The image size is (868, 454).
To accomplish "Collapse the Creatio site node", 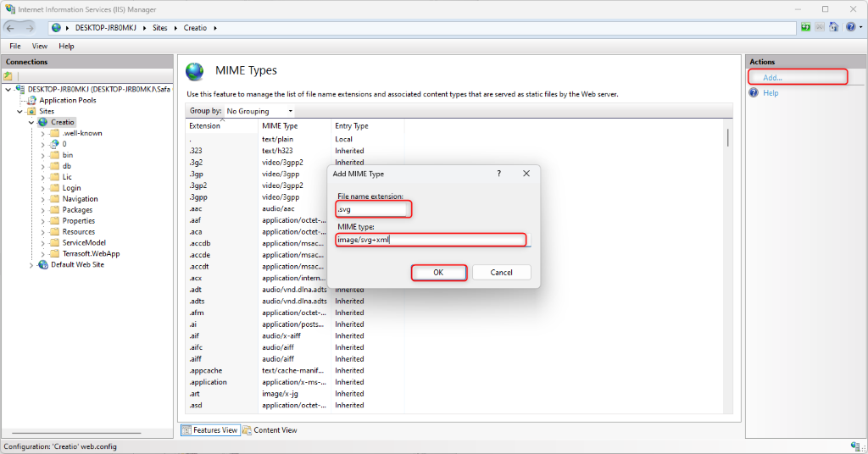I will (31, 122).
